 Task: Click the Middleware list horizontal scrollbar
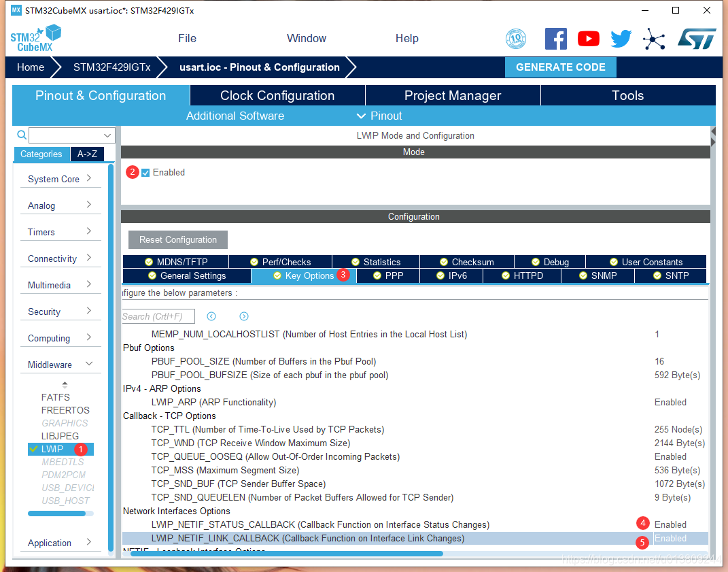point(56,514)
